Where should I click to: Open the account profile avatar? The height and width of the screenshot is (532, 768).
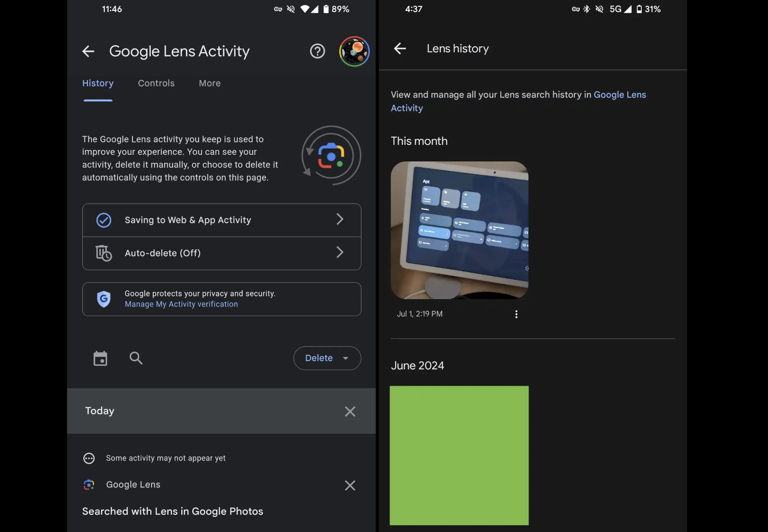point(354,51)
